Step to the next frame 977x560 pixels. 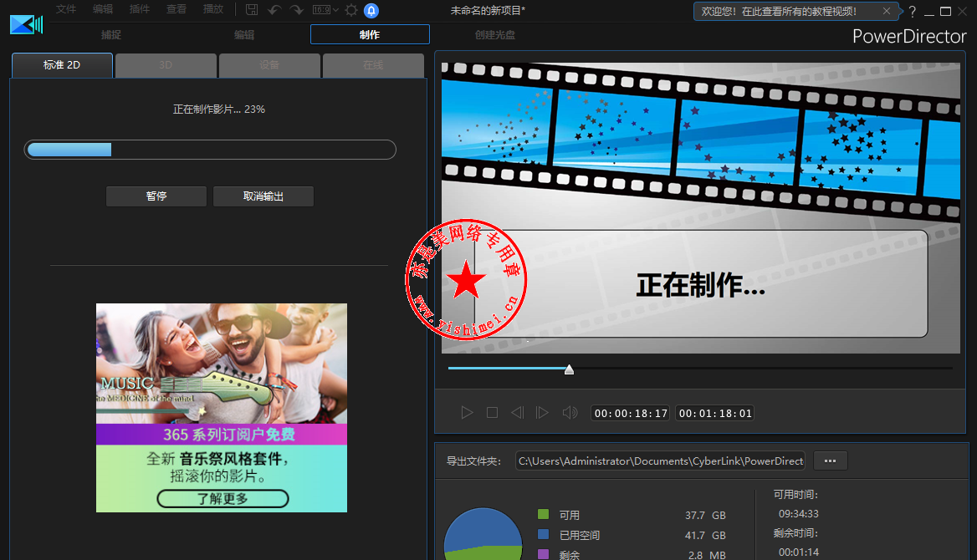[542, 412]
